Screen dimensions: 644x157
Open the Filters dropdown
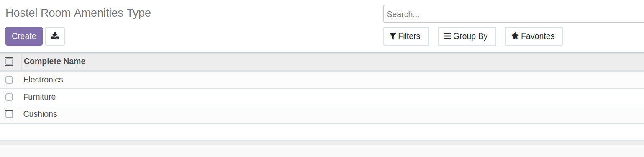(x=406, y=36)
